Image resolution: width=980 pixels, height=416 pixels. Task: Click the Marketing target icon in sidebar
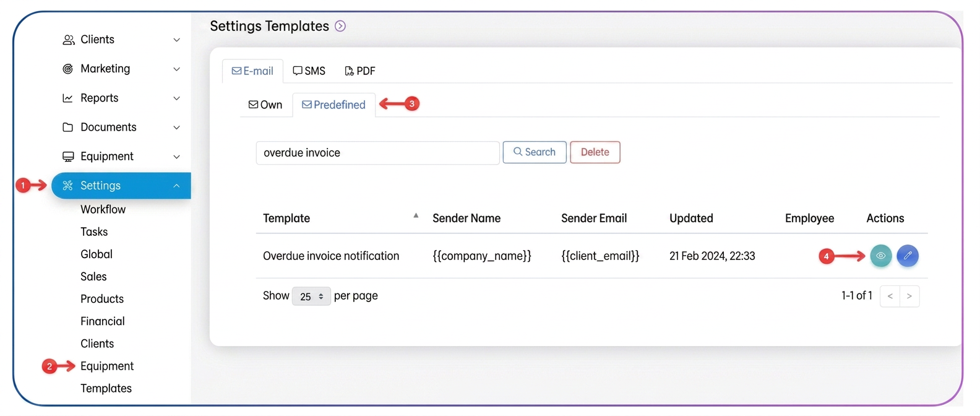click(68, 69)
